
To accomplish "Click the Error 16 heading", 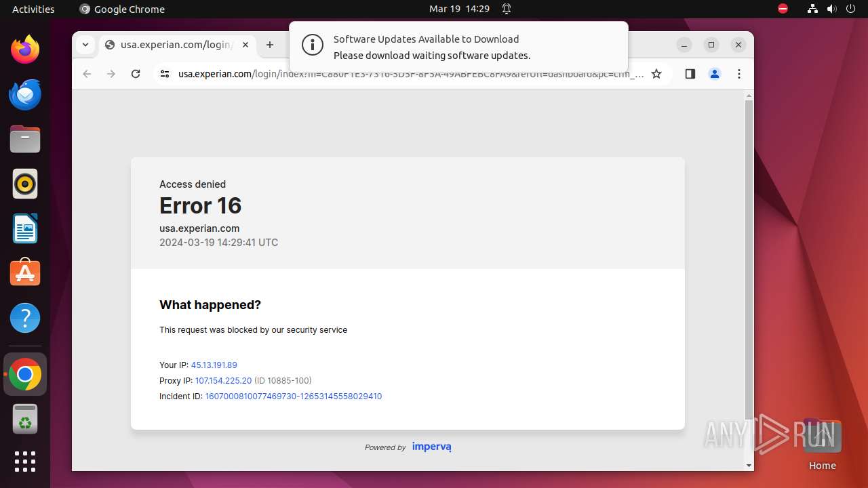I will pyautogui.click(x=200, y=205).
